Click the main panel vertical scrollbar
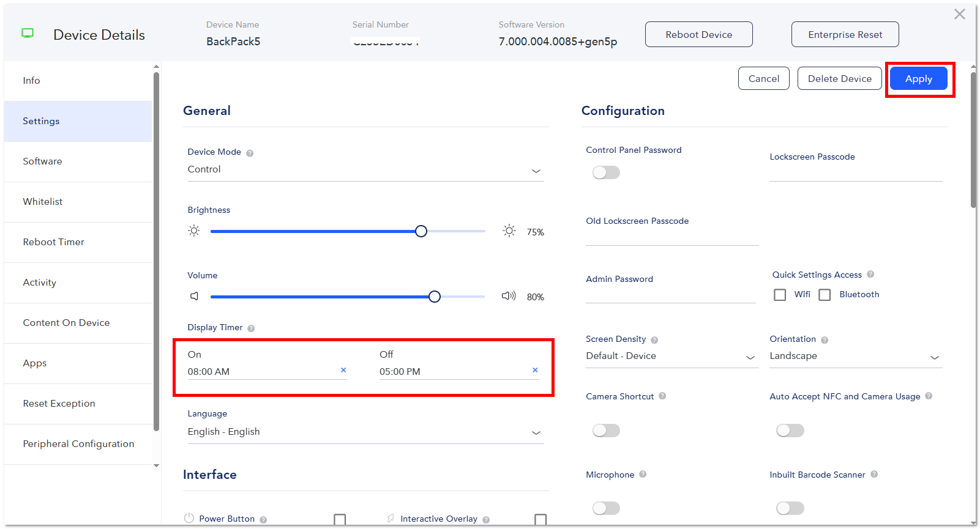 [x=973, y=141]
